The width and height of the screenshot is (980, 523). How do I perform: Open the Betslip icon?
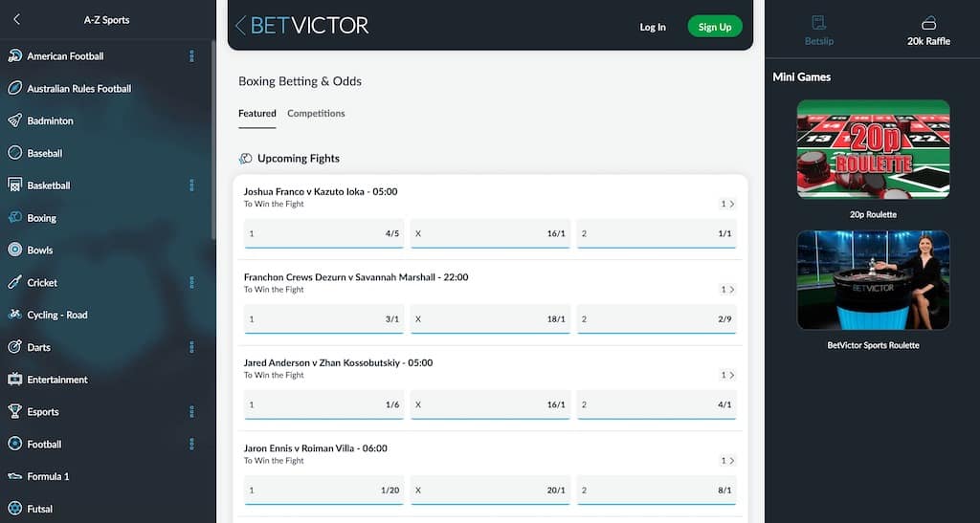(x=819, y=24)
